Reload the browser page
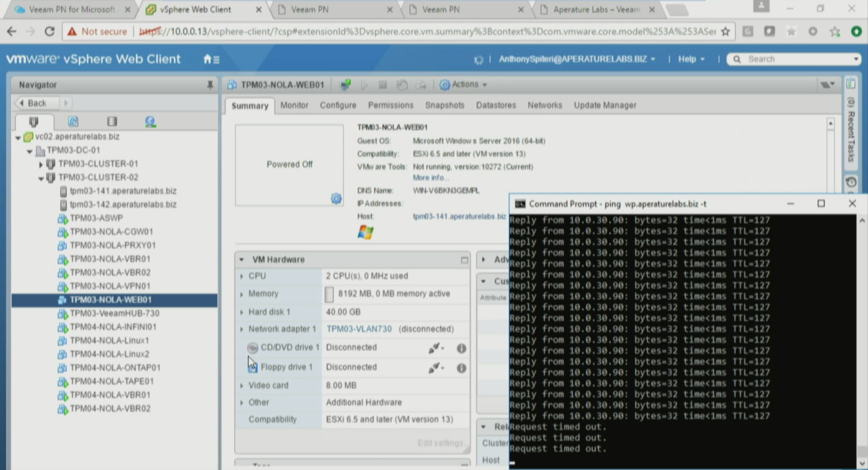Screen dimensions: 868x470 49,32
